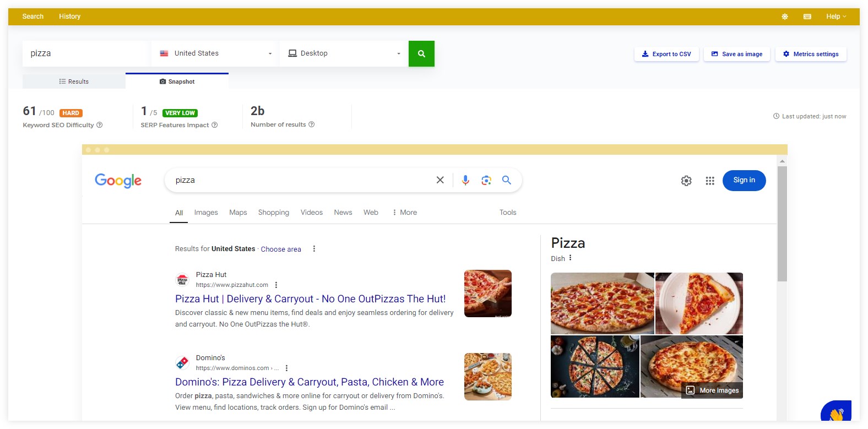Screen dimensions: 868x429
Task: Clear the Google search box
Action: (x=440, y=180)
